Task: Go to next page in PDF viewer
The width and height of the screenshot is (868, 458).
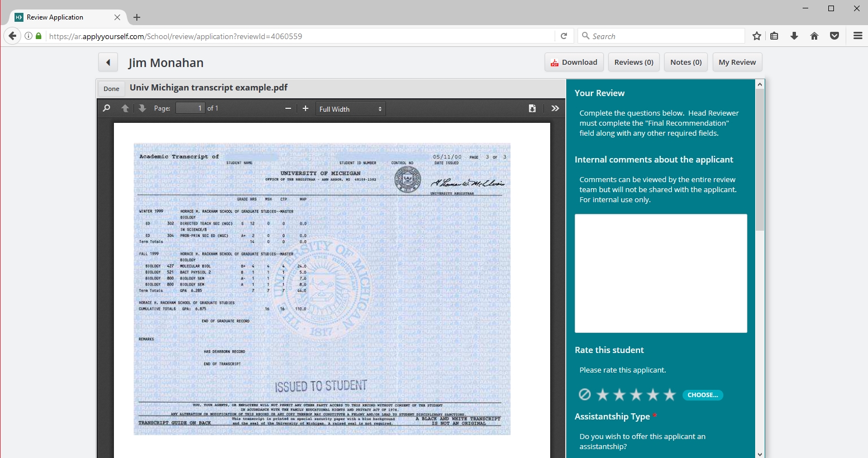Action: [x=142, y=108]
